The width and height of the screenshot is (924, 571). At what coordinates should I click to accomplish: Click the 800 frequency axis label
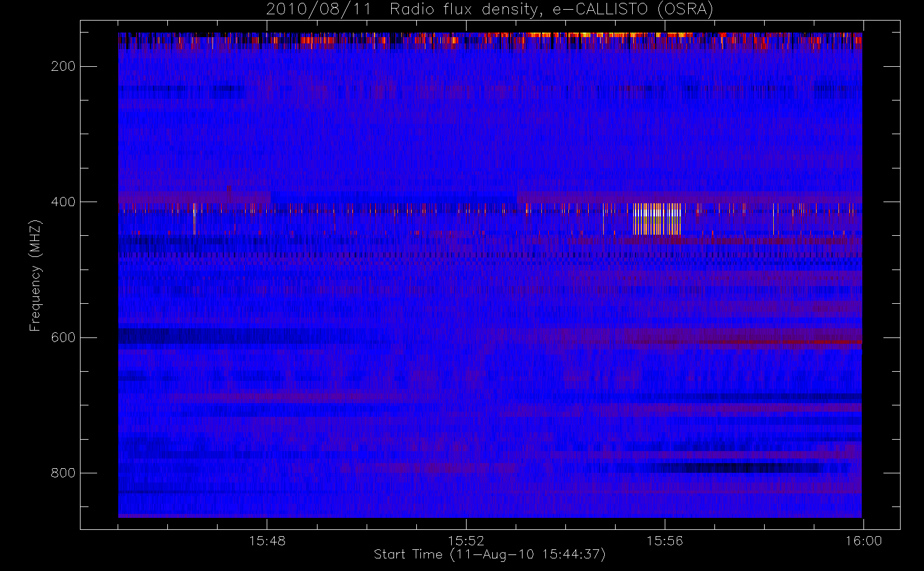63,473
